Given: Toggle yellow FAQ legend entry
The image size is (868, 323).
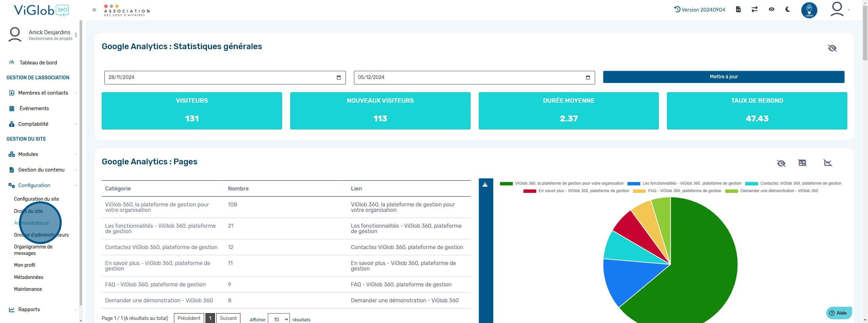Looking at the screenshot, I should (x=677, y=191).
